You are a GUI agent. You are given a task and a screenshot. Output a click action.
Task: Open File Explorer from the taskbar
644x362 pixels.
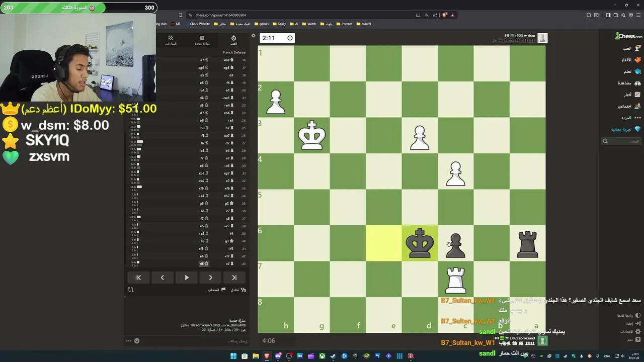pyautogui.click(x=256, y=356)
